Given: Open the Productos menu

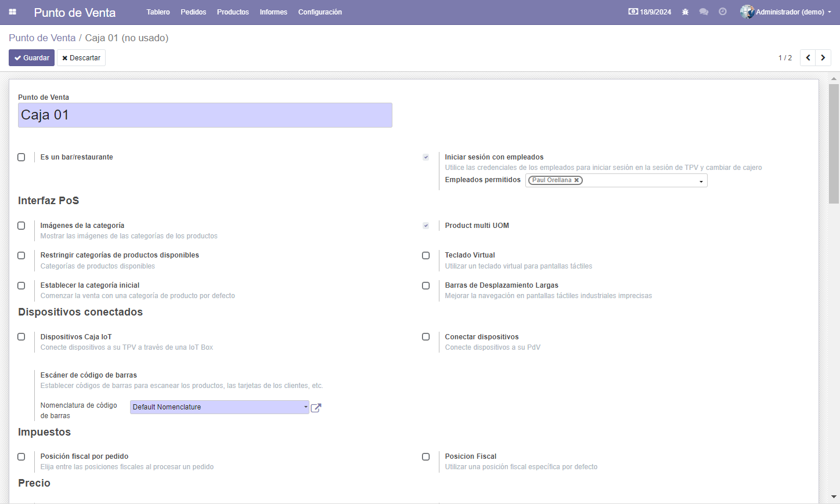Looking at the screenshot, I should tap(233, 12).
